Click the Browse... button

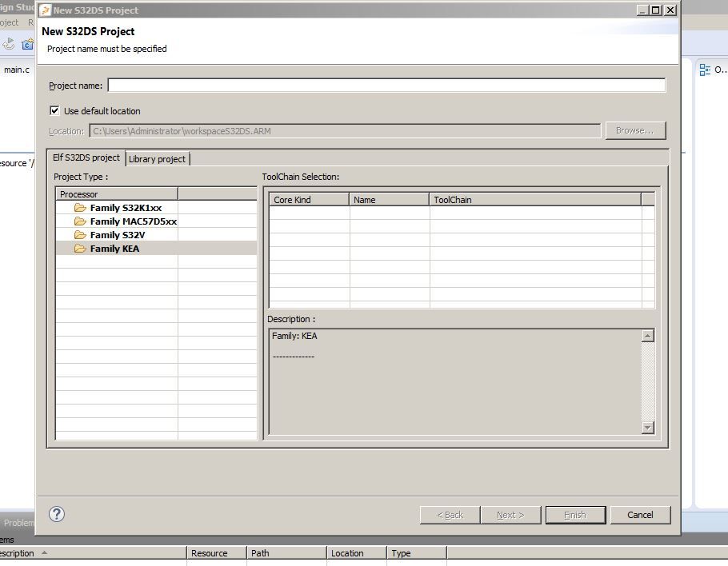(x=635, y=131)
